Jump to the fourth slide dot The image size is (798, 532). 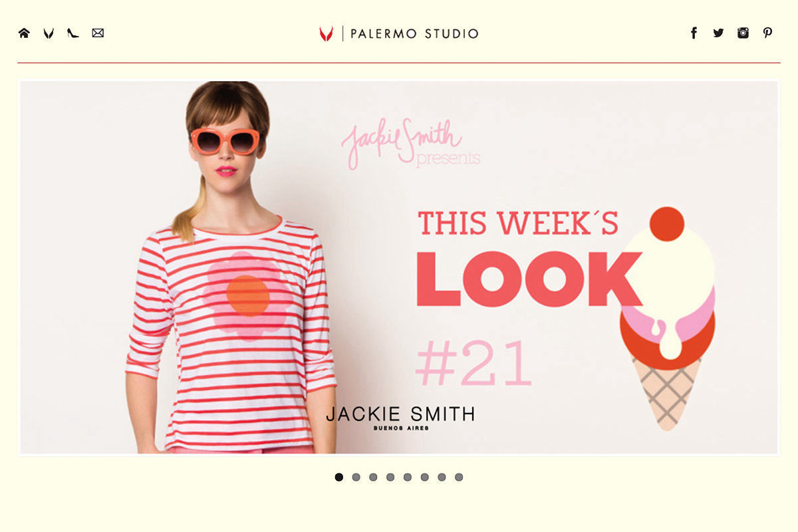click(x=390, y=477)
